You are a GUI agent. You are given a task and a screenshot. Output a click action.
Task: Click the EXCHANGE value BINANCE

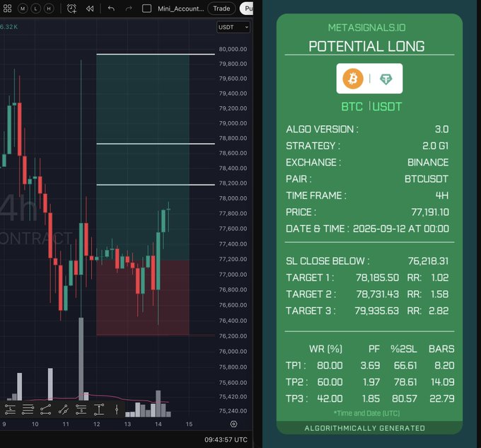pos(428,162)
